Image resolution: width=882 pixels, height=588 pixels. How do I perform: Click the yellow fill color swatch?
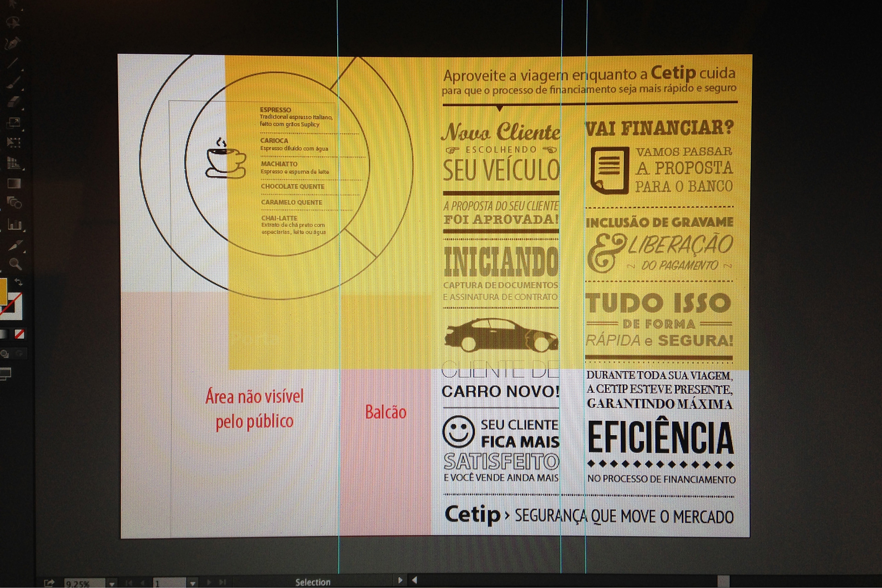click(x=3, y=292)
